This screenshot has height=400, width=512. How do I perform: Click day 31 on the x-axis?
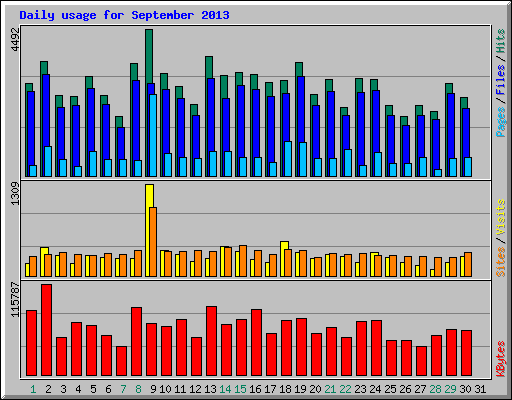click(x=480, y=389)
